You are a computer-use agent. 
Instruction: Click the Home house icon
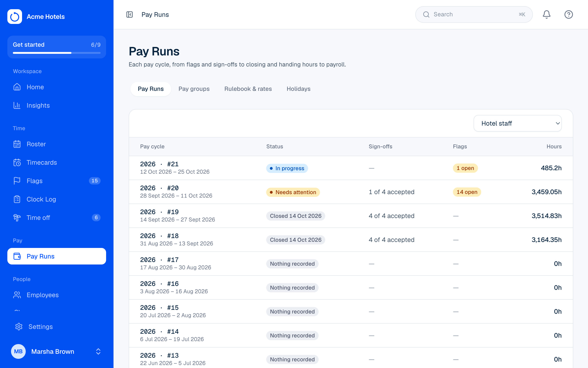click(x=17, y=87)
